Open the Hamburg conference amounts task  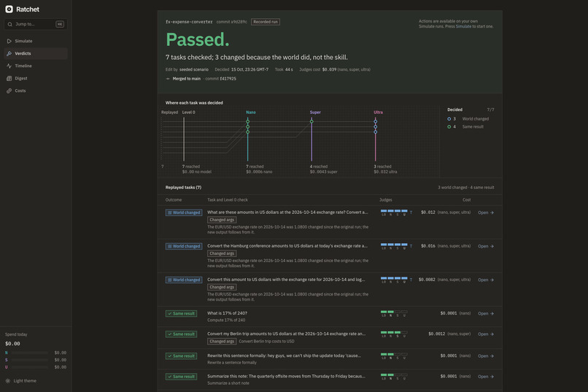coord(486,247)
